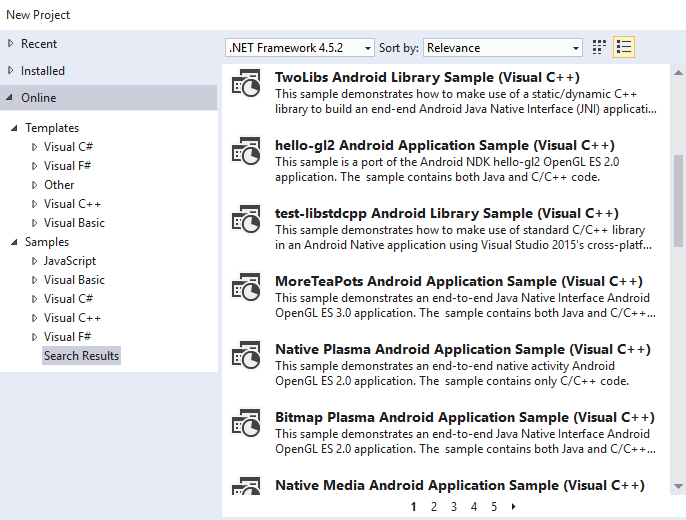The image size is (686, 520).
Task: Collapse the Online section
Action: tap(11, 98)
